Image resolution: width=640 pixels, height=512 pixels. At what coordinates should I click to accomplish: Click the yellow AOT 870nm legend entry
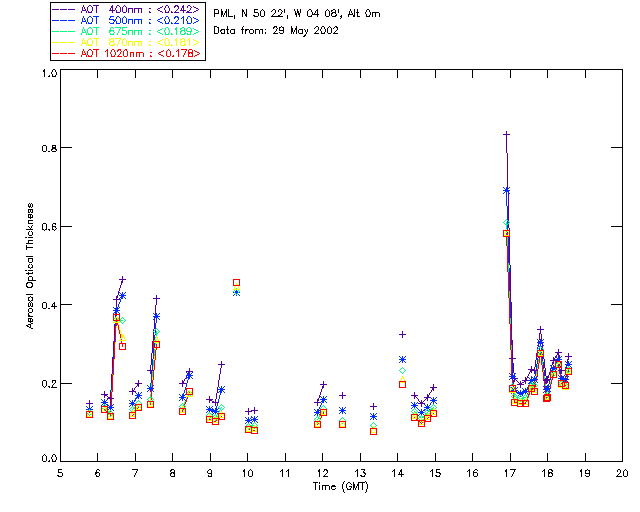(126, 42)
